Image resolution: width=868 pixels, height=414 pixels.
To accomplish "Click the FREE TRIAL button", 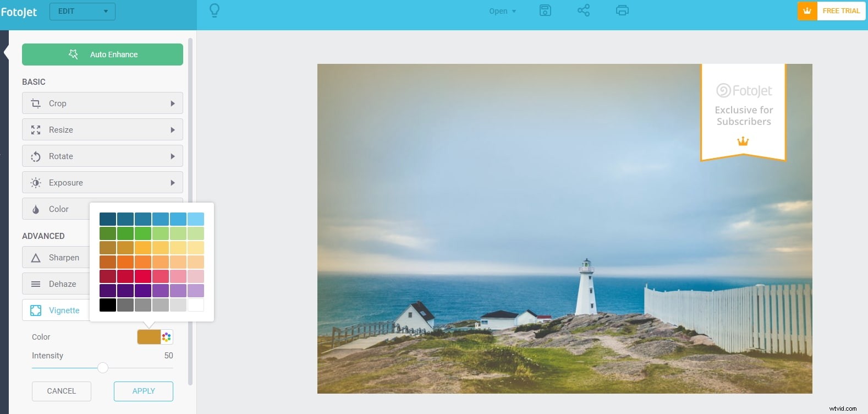I will click(841, 11).
